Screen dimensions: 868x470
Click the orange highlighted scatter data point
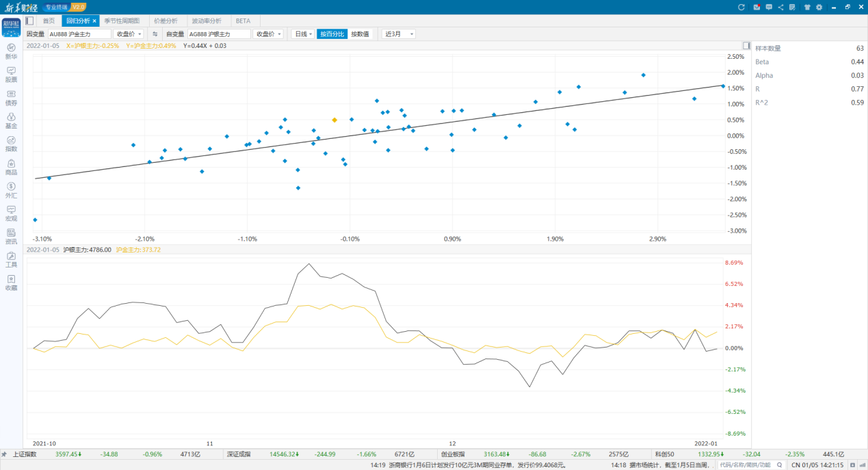pyautogui.click(x=334, y=120)
